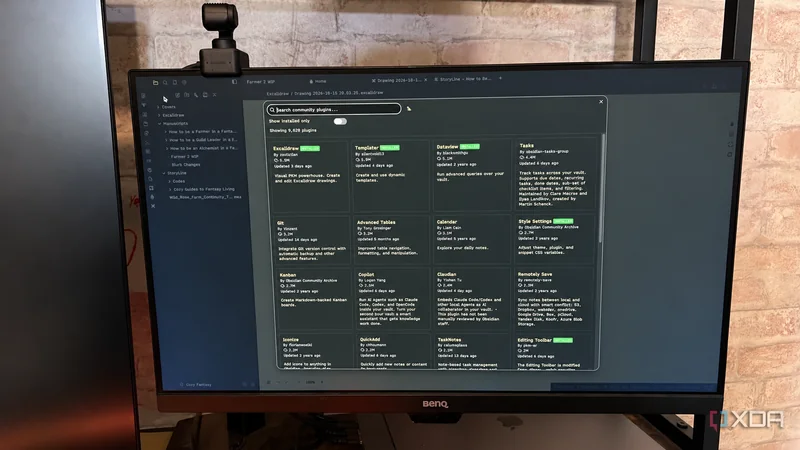Open the Kanban plugin card
The height and width of the screenshot is (450, 800).
(311, 299)
